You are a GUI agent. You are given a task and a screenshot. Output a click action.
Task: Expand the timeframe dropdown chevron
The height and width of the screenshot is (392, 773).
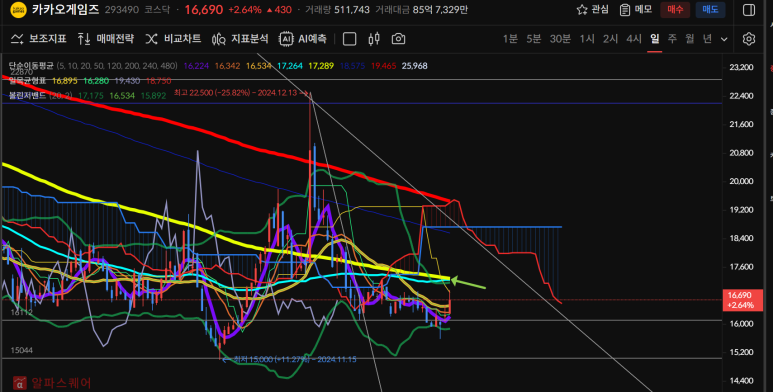[x=724, y=39]
